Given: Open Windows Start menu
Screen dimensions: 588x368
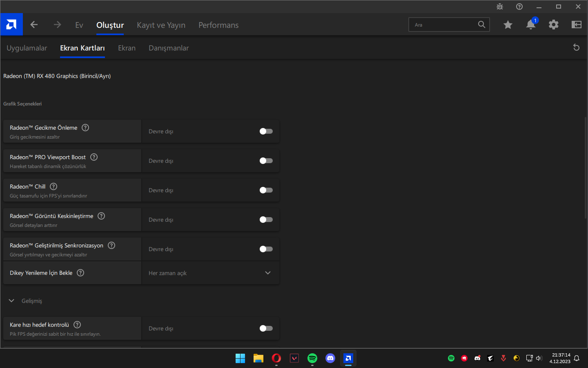Looking at the screenshot, I should 241,358.
